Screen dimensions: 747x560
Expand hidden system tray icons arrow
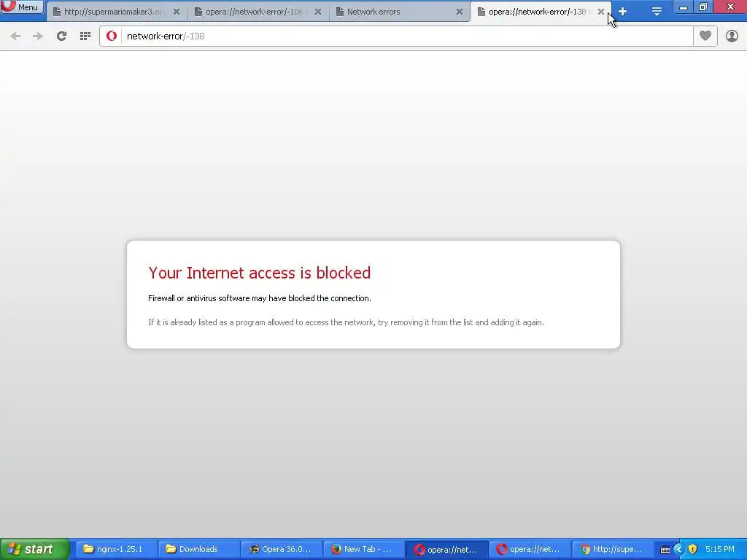pos(679,550)
